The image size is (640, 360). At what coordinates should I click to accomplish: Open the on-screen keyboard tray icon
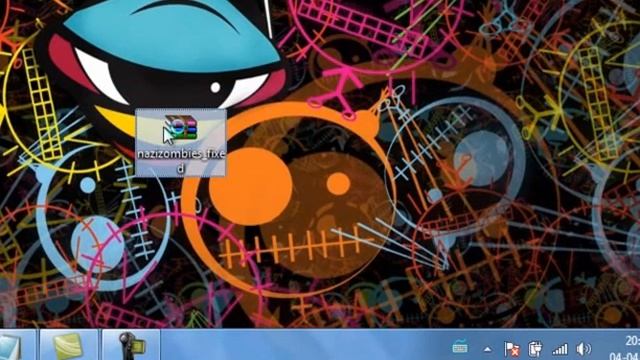[460, 347]
